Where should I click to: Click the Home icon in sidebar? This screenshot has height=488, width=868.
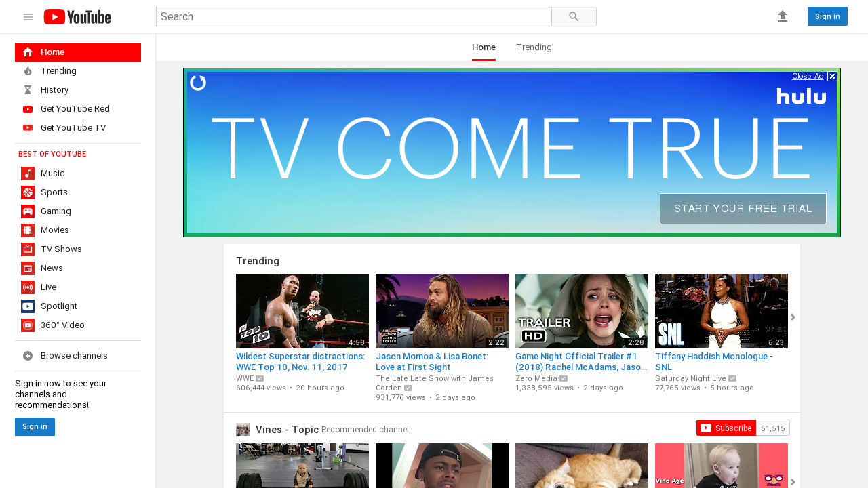coord(28,52)
